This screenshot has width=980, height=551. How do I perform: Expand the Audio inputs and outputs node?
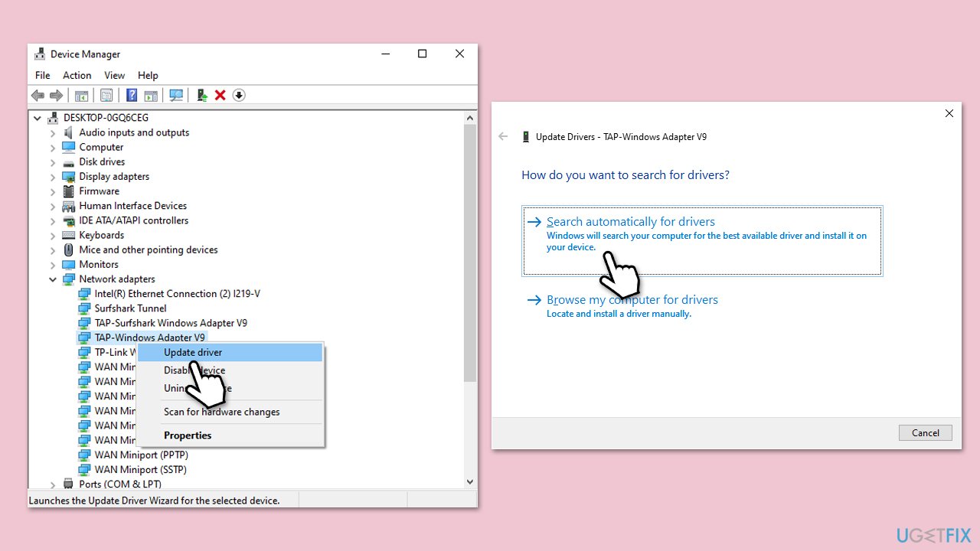click(x=53, y=132)
